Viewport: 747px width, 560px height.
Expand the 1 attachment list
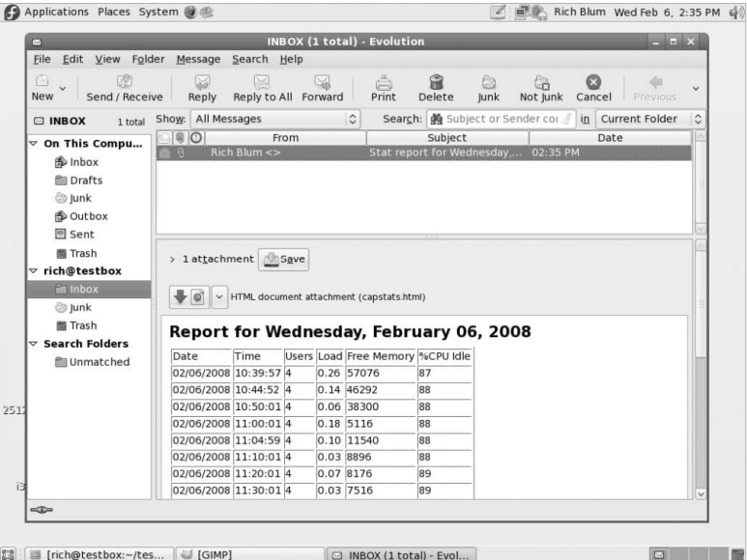(x=172, y=260)
